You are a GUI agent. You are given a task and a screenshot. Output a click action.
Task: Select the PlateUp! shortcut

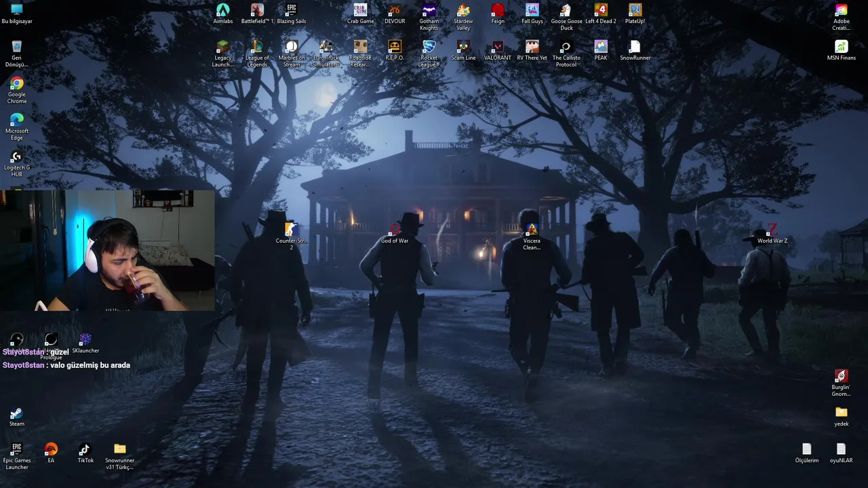click(x=635, y=14)
